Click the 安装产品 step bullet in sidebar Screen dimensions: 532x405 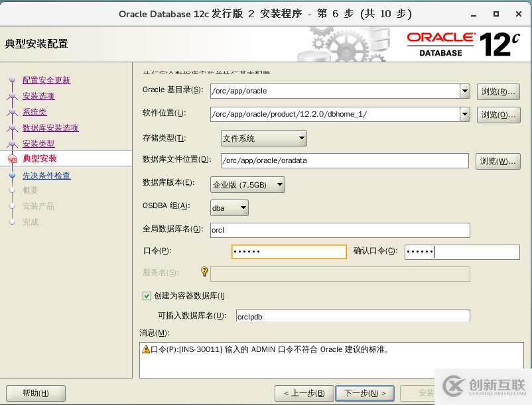(13, 206)
